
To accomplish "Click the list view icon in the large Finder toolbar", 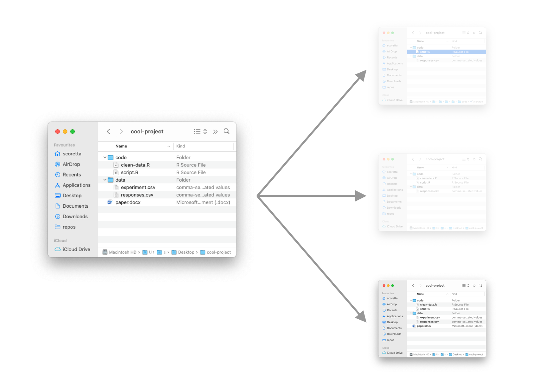I will pyautogui.click(x=197, y=132).
